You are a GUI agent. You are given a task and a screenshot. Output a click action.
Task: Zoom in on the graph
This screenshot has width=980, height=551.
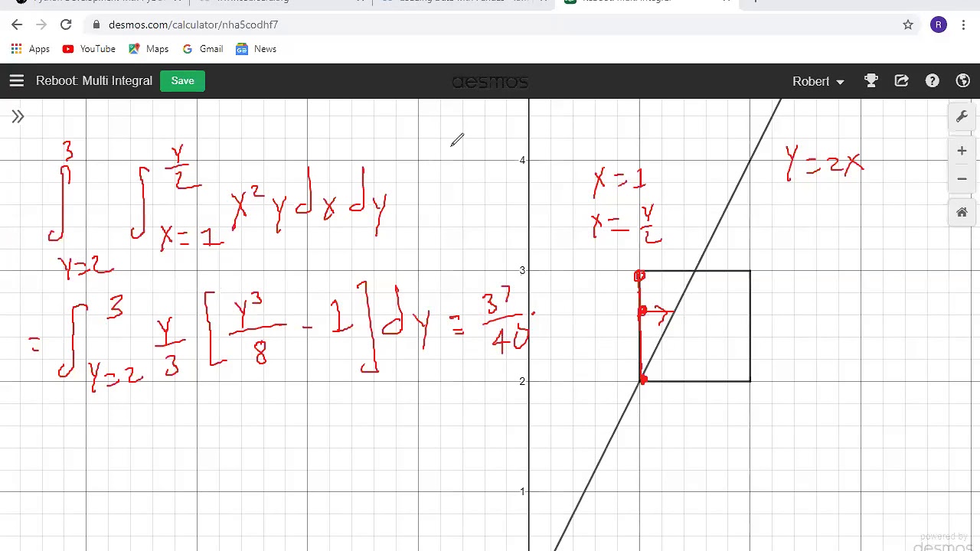[962, 151]
